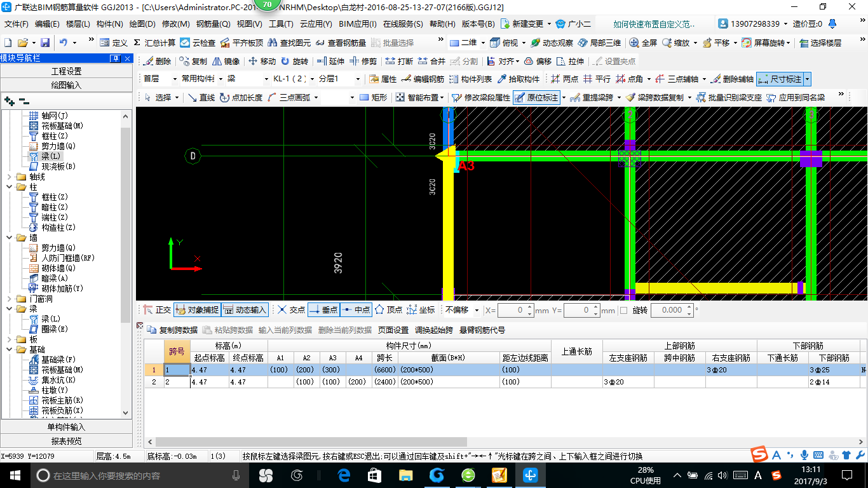Toggle 垂点 perpendicular snap

tap(323, 310)
